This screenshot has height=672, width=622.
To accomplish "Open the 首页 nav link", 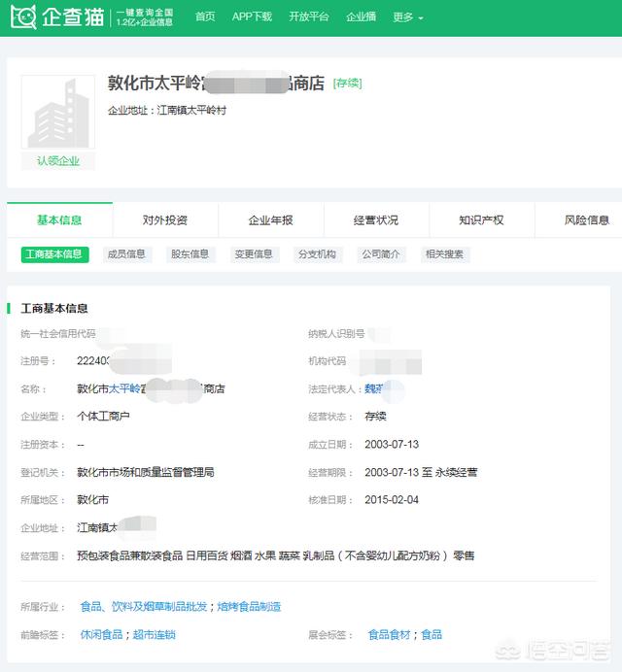I will point(205,17).
